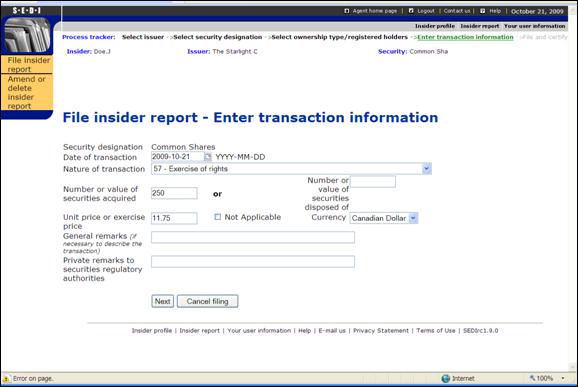This screenshot has width=578, height=387.
Task: Click the SEDIrc1.0.0 version text
Action: click(480, 331)
